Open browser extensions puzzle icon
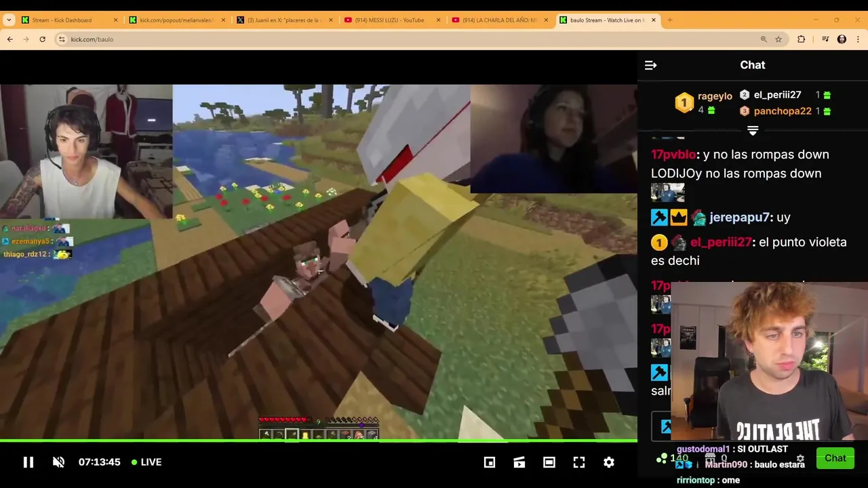The image size is (868, 488). click(802, 39)
